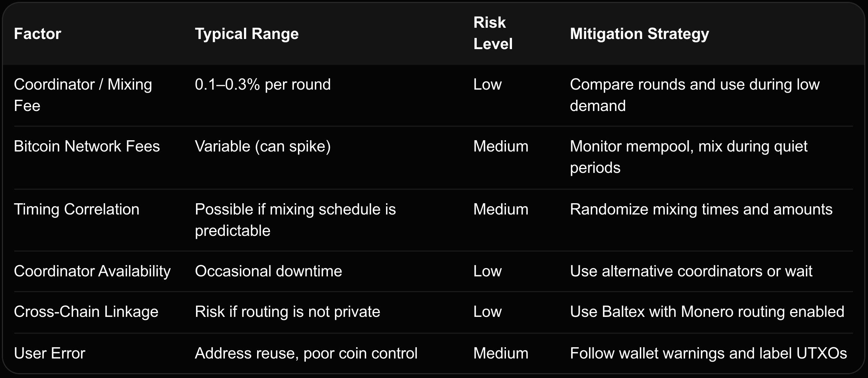The image size is (868, 378).
Task: Click the Risk Level column header
Action: [493, 33]
